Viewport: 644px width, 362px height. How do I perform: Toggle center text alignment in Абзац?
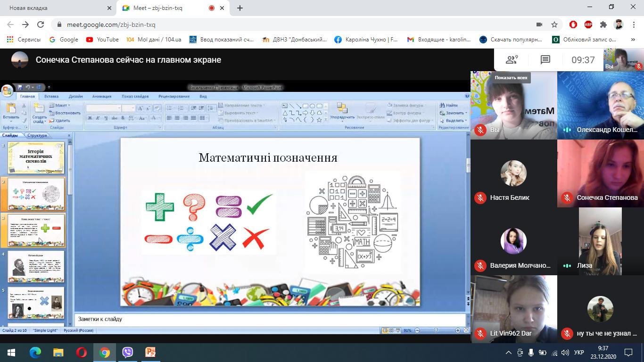click(x=177, y=118)
